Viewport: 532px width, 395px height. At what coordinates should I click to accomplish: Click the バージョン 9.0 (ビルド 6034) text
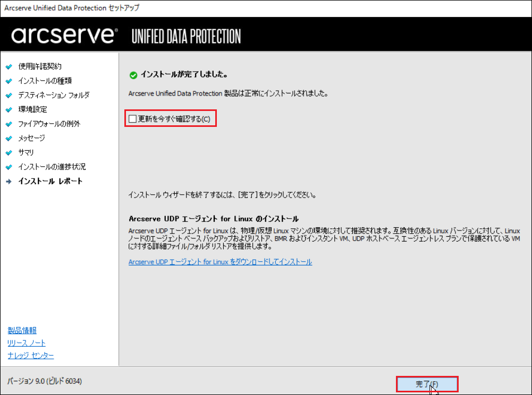(x=45, y=381)
